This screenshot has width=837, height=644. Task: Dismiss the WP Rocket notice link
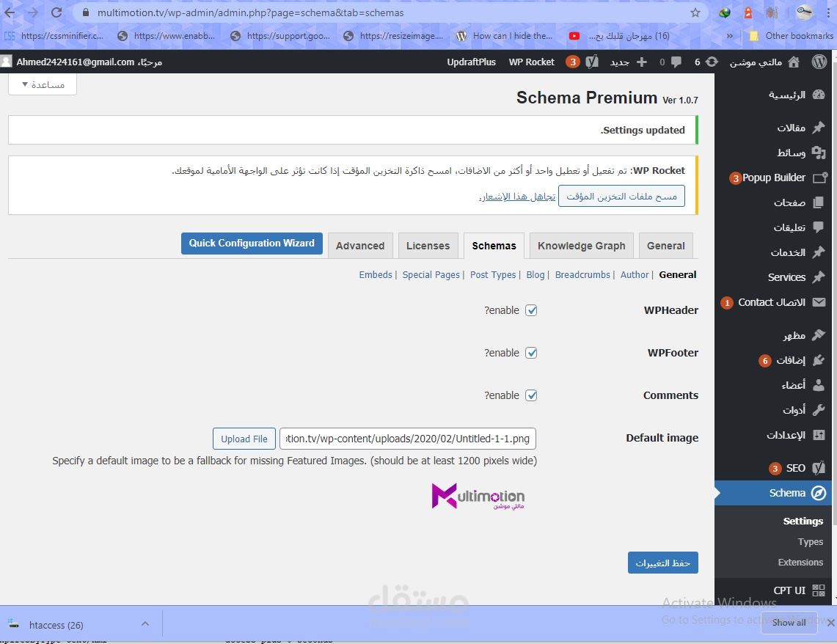tap(517, 197)
